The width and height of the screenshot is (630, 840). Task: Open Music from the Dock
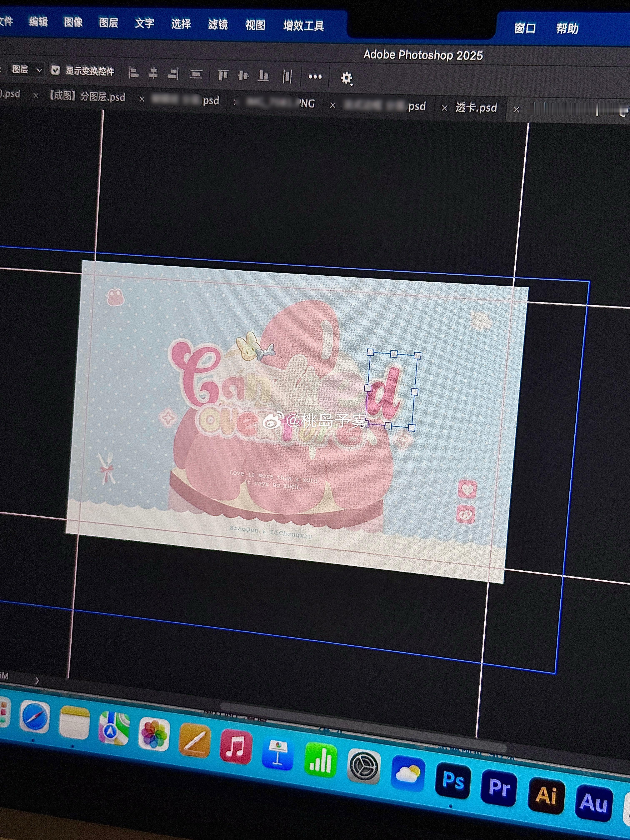(x=236, y=746)
